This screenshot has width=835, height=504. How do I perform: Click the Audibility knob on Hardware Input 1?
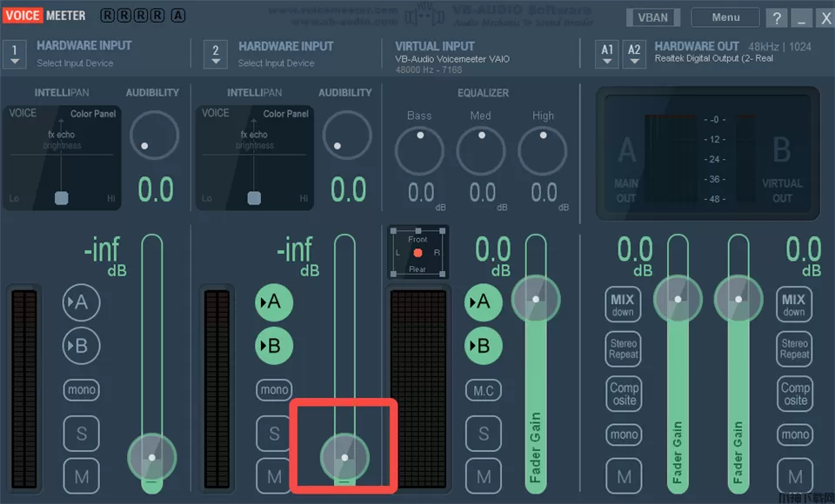click(x=154, y=136)
